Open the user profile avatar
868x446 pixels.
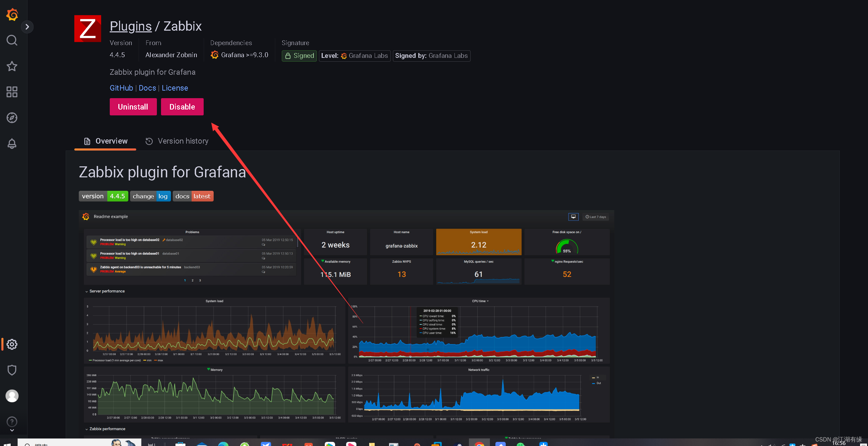(x=12, y=396)
